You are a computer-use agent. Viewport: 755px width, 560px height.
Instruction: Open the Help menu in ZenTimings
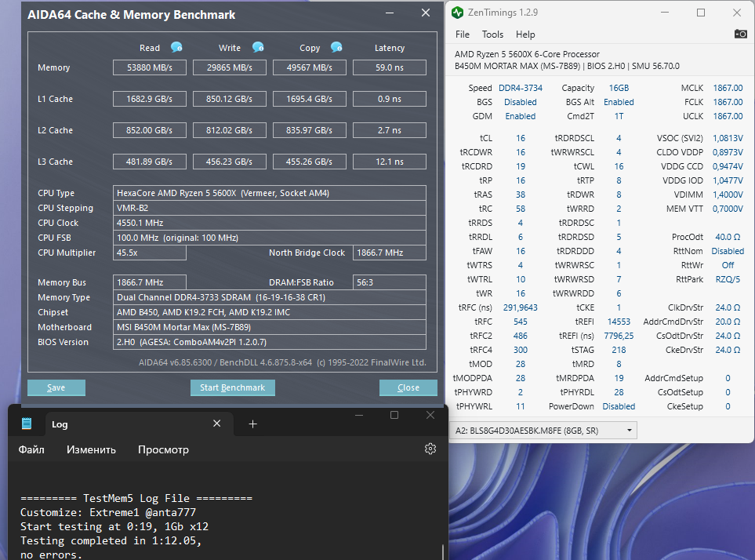tap(525, 35)
